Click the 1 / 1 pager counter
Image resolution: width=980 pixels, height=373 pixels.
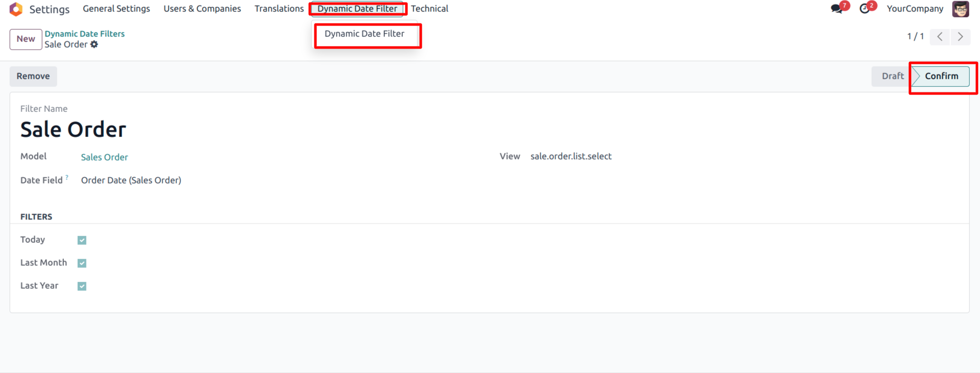(915, 37)
